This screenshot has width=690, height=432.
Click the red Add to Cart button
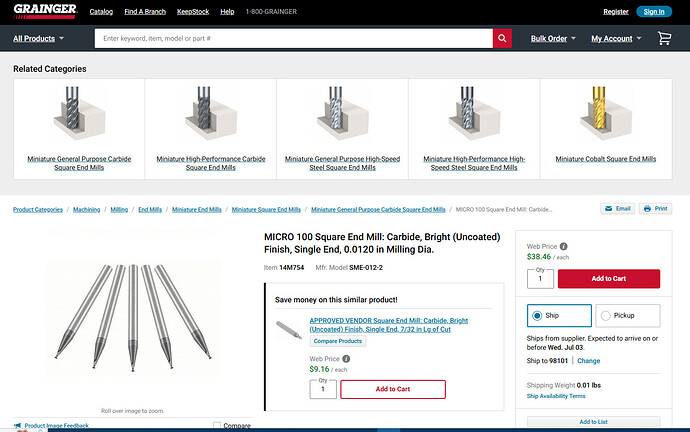pos(609,278)
